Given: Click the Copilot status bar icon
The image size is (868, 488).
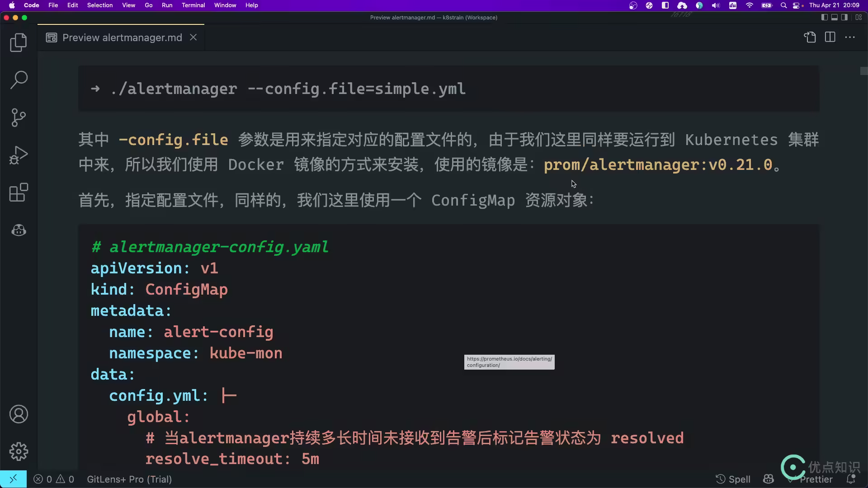Looking at the screenshot, I should [x=769, y=479].
